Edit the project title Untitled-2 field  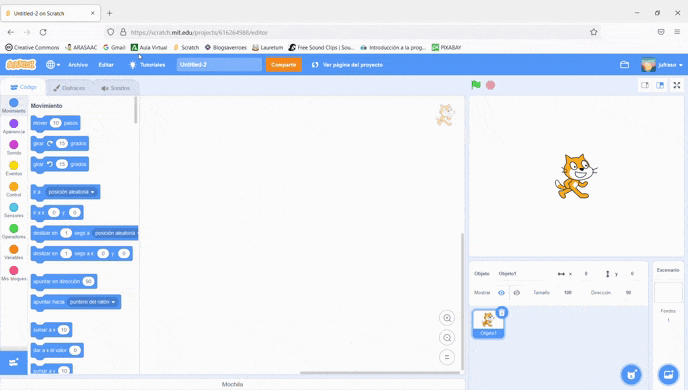point(219,64)
